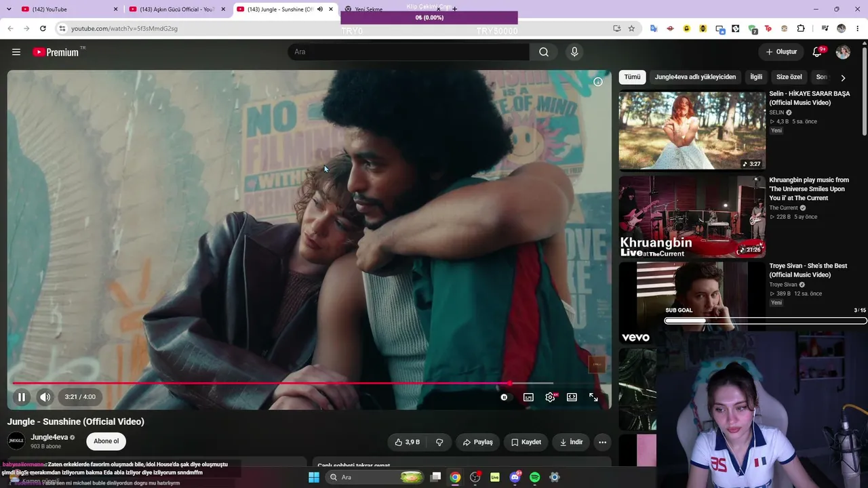Open the tab search dropdown arrow
The height and width of the screenshot is (488, 868).
[9, 9]
